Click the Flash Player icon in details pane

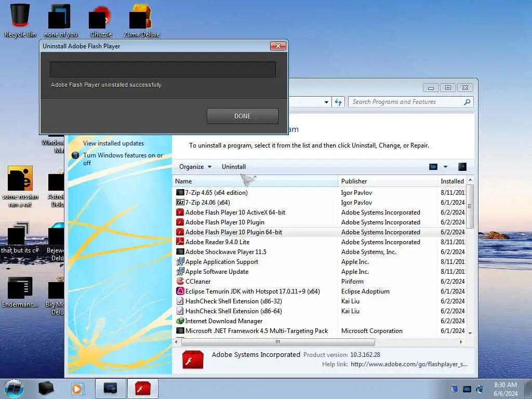pyautogui.click(x=193, y=360)
